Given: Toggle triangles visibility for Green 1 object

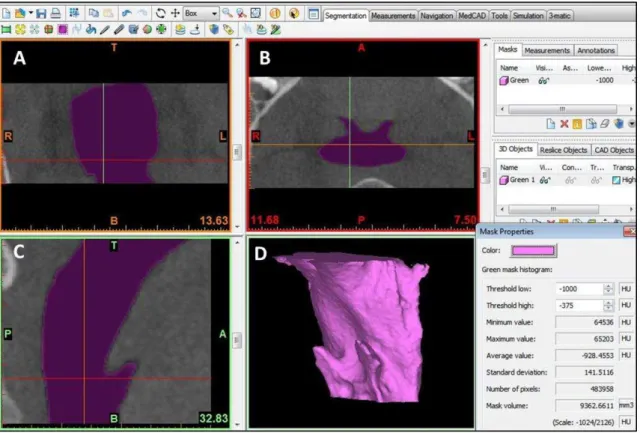Looking at the screenshot, I should (596, 180).
